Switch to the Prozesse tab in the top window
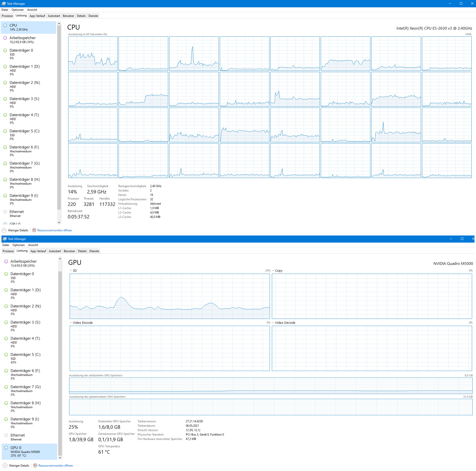Screen dimensions: 476x471 (x=7, y=16)
